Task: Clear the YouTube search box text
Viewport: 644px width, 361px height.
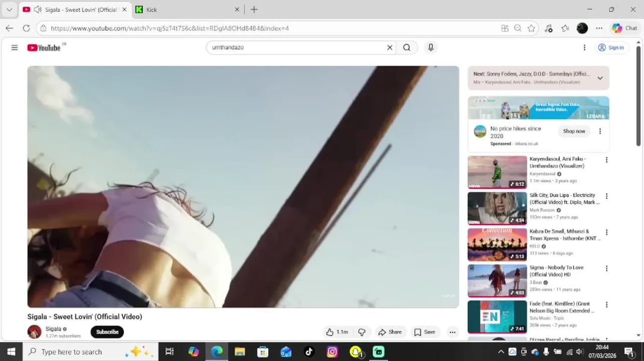Action: 390,48
